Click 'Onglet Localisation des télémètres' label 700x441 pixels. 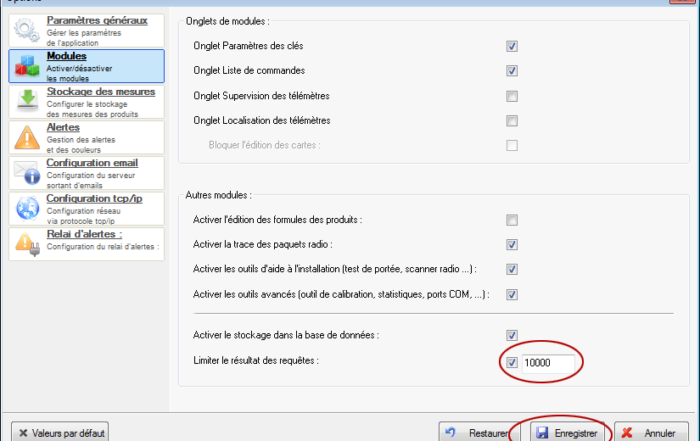[x=262, y=121]
